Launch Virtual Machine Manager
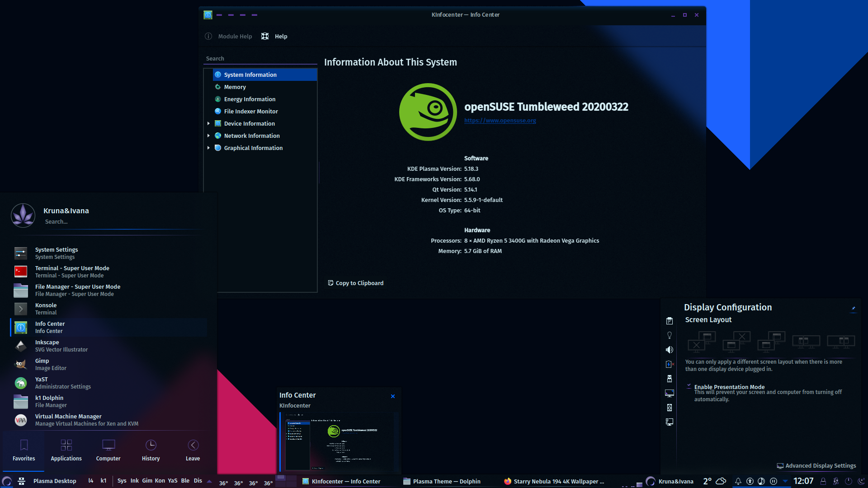Image resolution: width=868 pixels, height=488 pixels. tap(108, 420)
